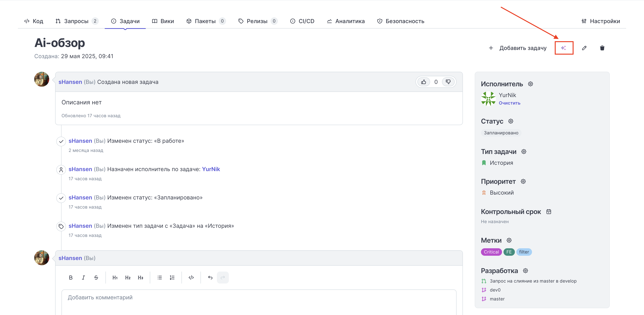The image size is (644, 315).
Task: Click the Запланировано status badge
Action: pyautogui.click(x=501, y=133)
